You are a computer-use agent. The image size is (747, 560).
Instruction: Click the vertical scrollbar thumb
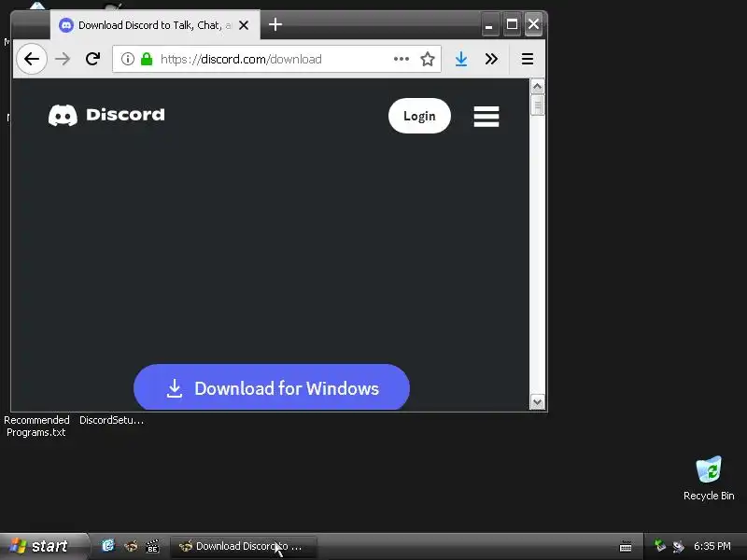(538, 105)
